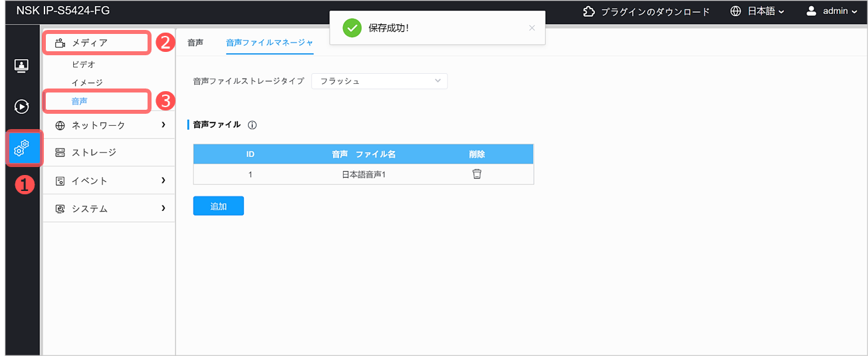Expand the イベント menu section
Screen dimensions: 868x356
tap(110, 181)
